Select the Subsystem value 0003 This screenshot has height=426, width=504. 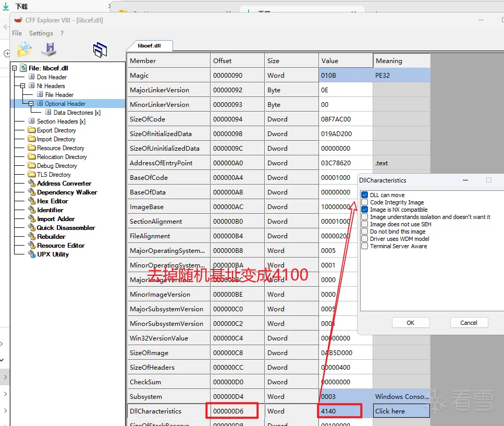tap(346, 396)
